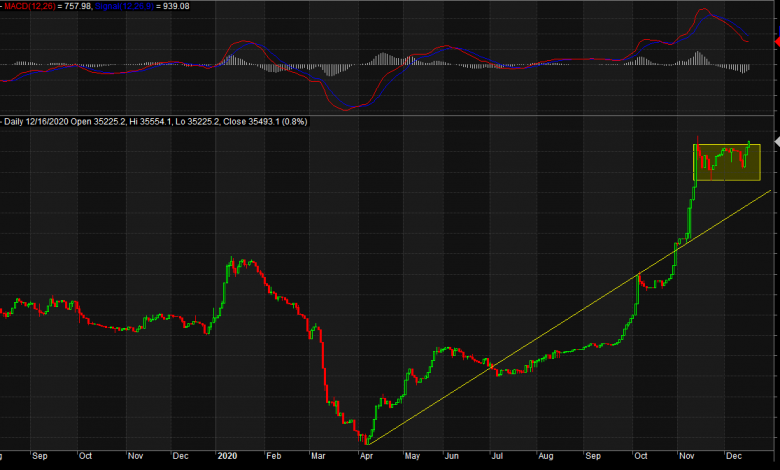Click the Jul label on time axis
The image size is (780, 470).
497,456
